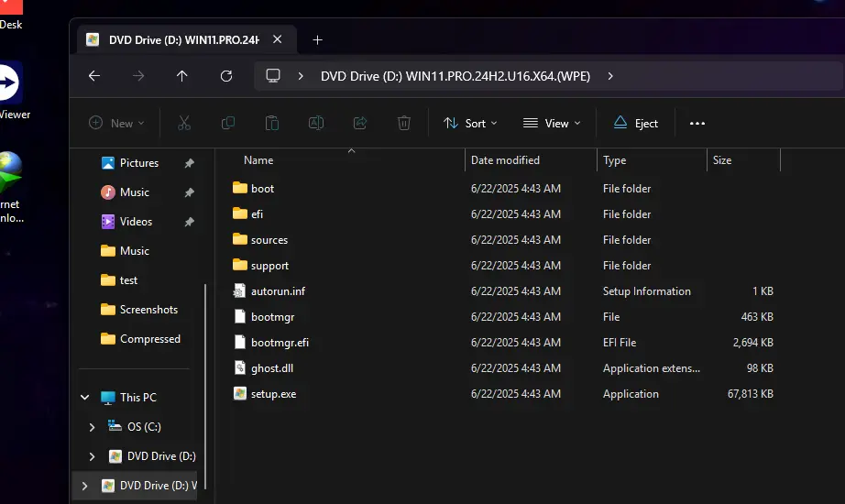This screenshot has width=845, height=504.
Task: Select the setup.exe application
Action: [x=273, y=394]
